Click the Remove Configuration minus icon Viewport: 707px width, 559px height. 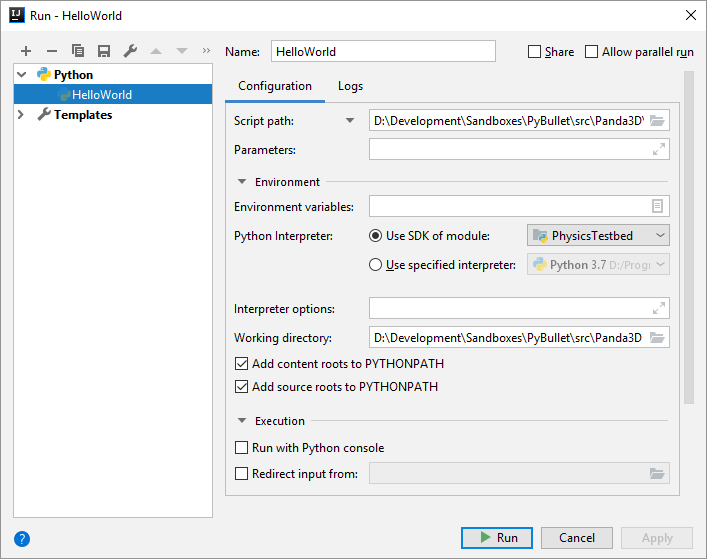[52, 51]
